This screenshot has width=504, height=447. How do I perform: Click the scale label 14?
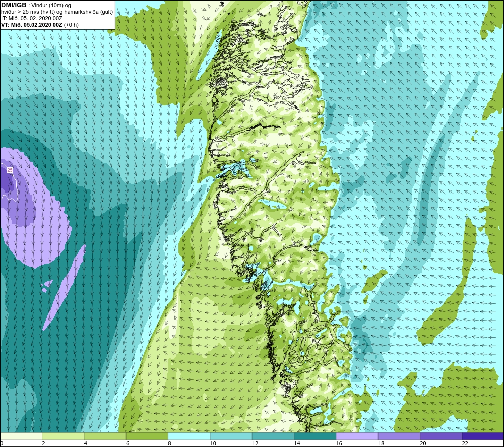(297, 443)
